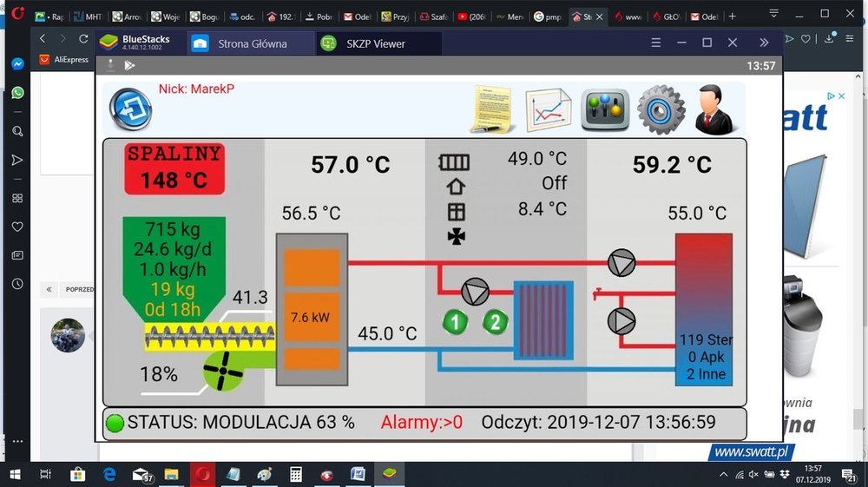Screen dimensions: 868x487
Task: Switch to the SKZP Viewer tab
Action: tap(378, 43)
